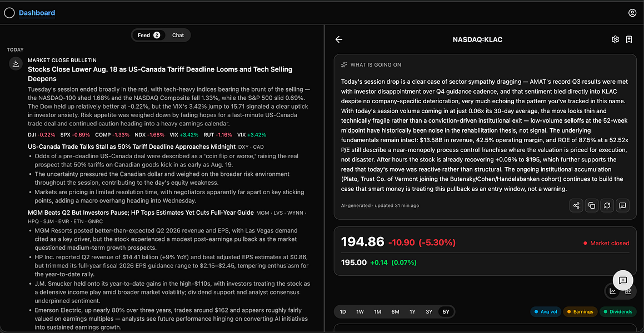Open MGM Beats Q2 headline
The height and width of the screenshot is (333, 644).
pos(141,213)
